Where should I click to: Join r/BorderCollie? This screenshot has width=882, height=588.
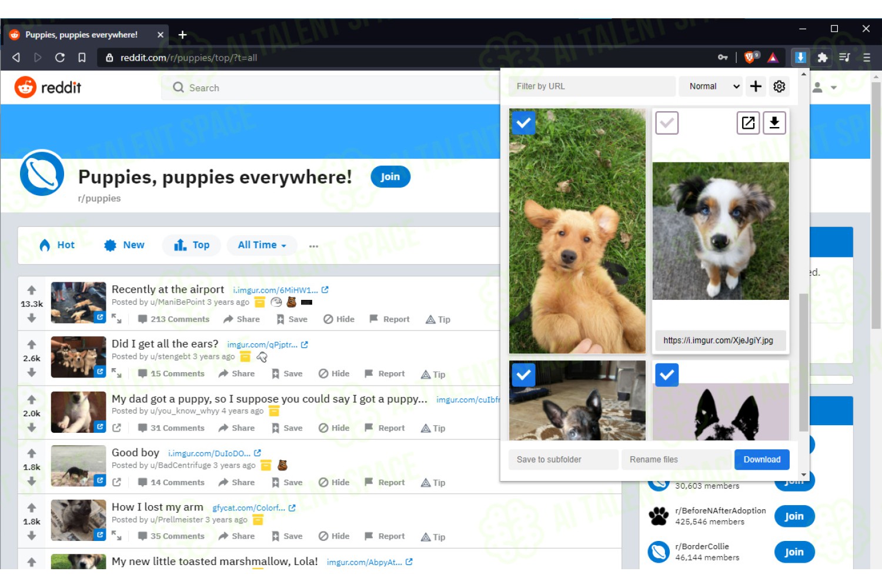click(x=794, y=552)
